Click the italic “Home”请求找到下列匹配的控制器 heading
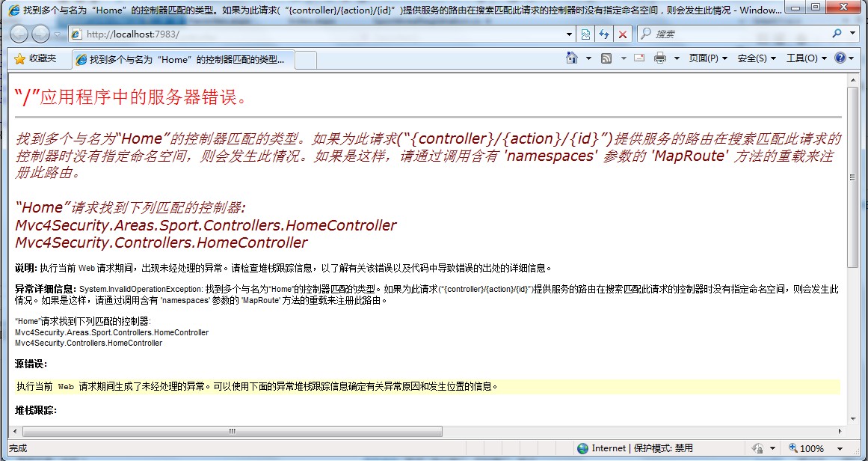The image size is (868, 461). [130, 208]
